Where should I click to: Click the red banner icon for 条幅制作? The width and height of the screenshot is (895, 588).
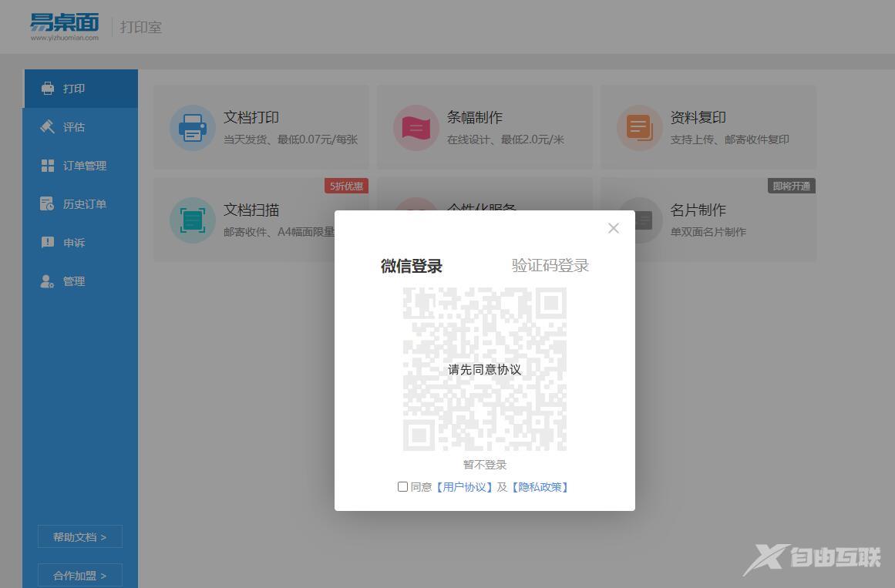(x=416, y=128)
